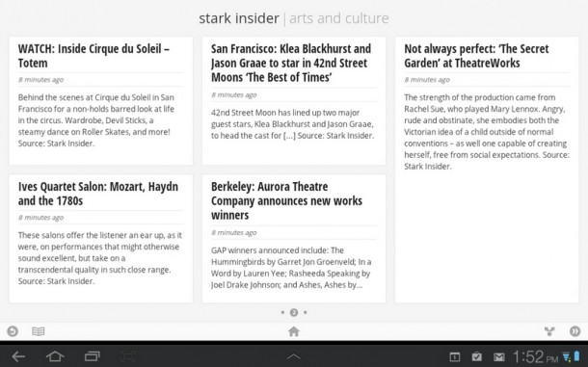Open the share branch icon

pyautogui.click(x=549, y=331)
